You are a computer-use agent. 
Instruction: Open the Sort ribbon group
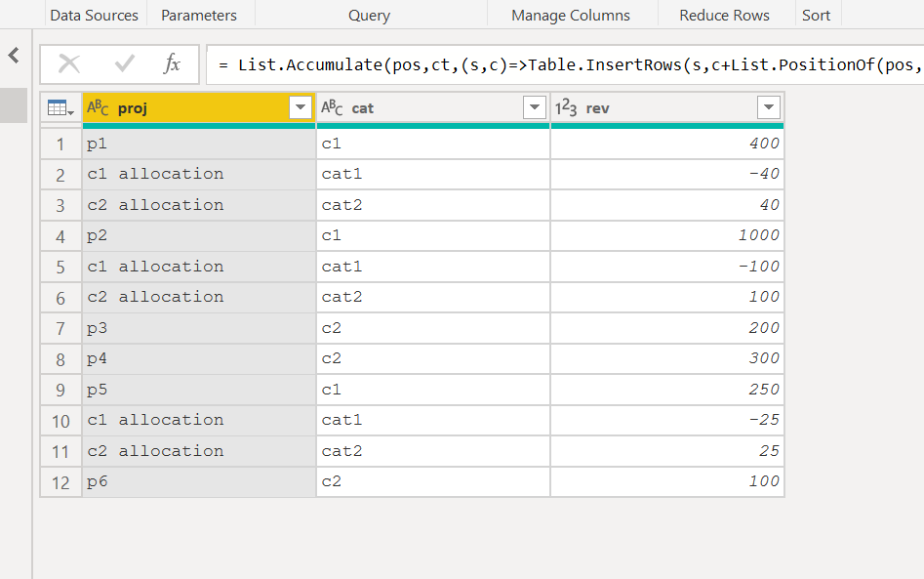(x=816, y=16)
